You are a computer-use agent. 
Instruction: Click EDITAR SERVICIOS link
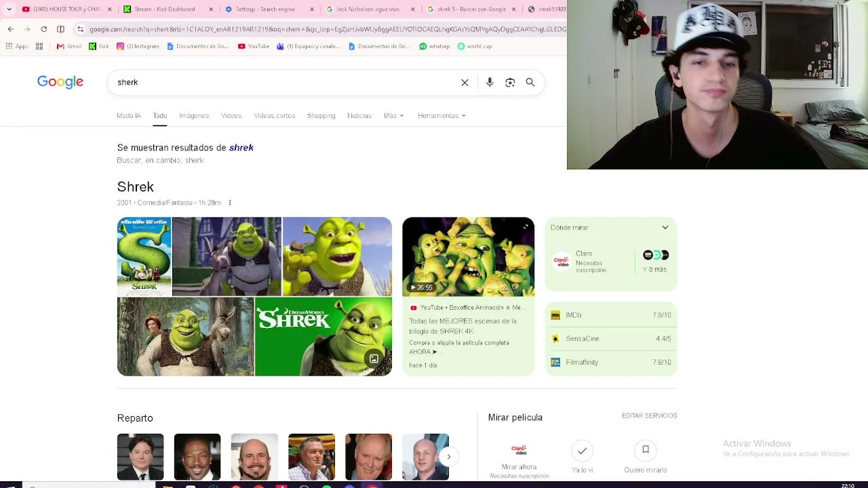pos(650,415)
